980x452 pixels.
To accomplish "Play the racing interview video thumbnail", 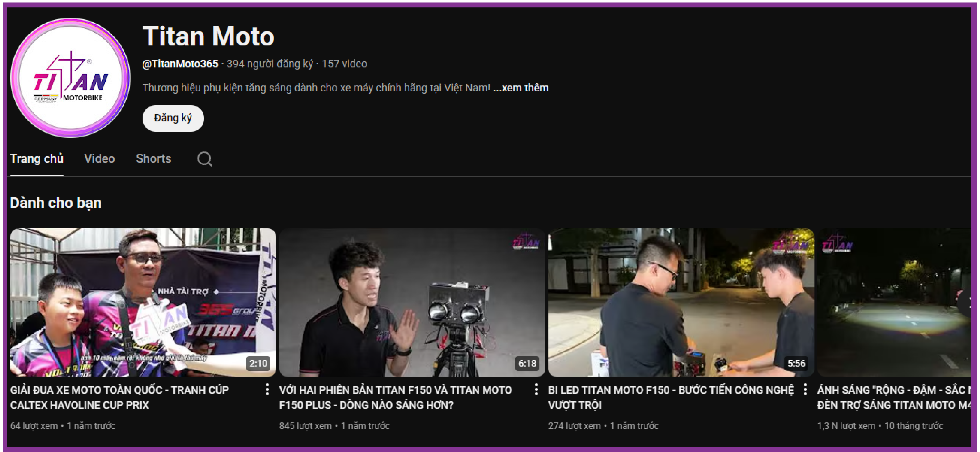I will [x=143, y=303].
